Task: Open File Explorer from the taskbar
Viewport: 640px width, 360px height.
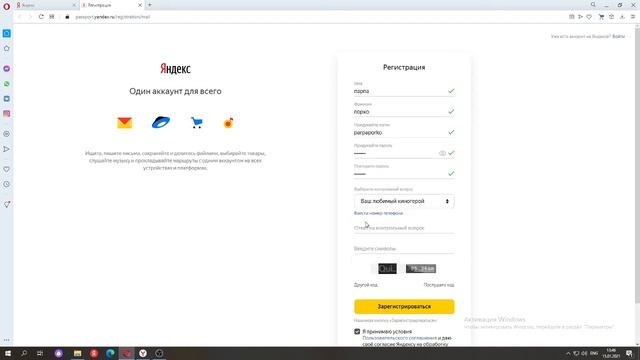Action: (78, 353)
